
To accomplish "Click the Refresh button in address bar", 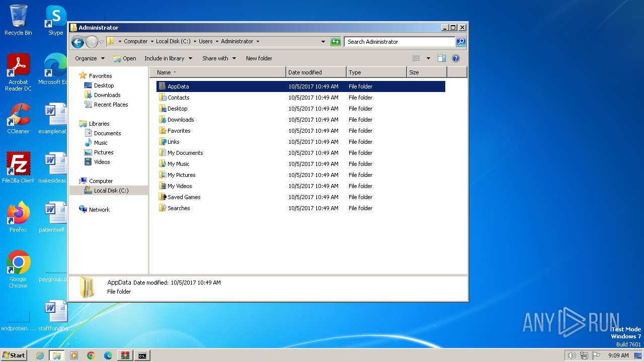I will tap(336, 42).
